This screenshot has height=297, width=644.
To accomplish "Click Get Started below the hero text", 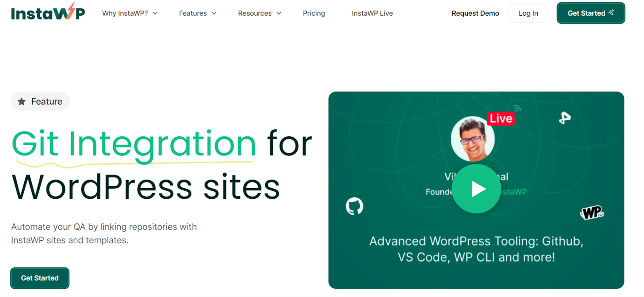I will coord(40,278).
